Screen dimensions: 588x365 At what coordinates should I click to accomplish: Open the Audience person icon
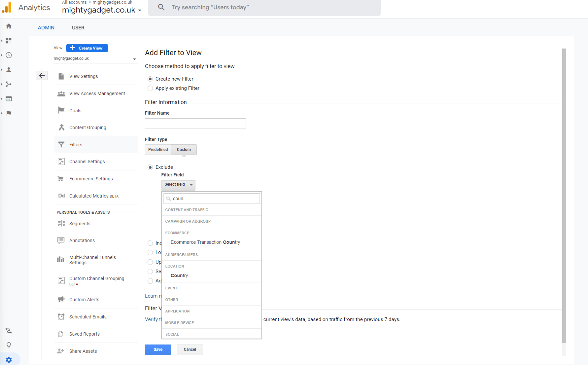(9, 70)
